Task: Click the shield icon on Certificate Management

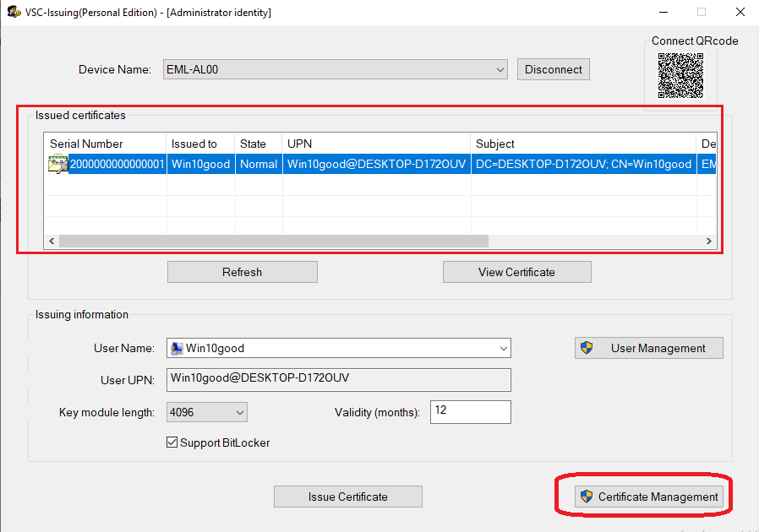Action: [587, 497]
